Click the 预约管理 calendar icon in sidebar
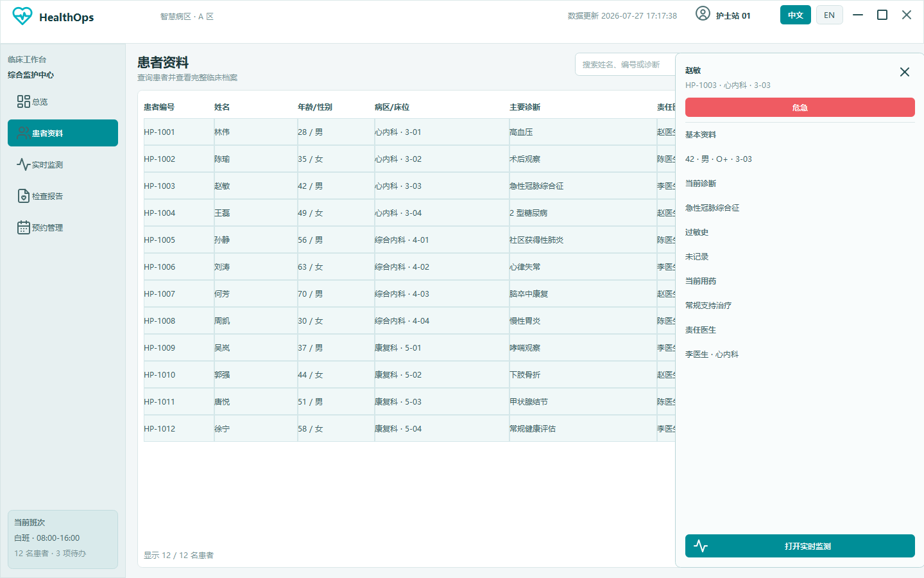Viewport: 924px width, 578px height. pyautogui.click(x=24, y=227)
